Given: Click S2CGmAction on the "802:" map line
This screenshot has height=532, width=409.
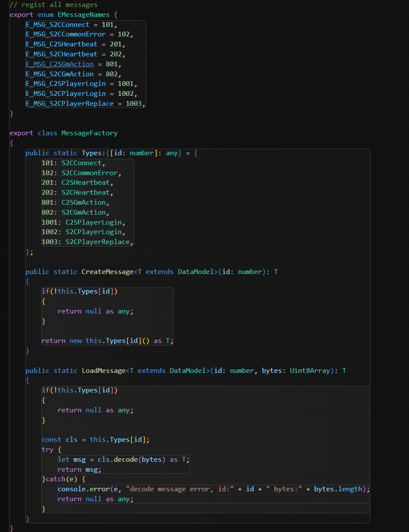Looking at the screenshot, I should [x=83, y=212].
